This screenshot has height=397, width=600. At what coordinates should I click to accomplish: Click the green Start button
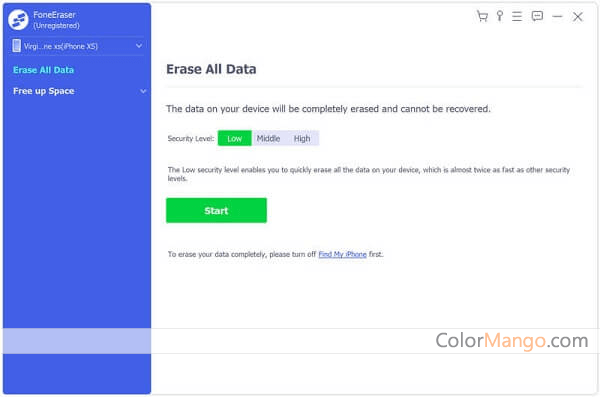point(216,210)
